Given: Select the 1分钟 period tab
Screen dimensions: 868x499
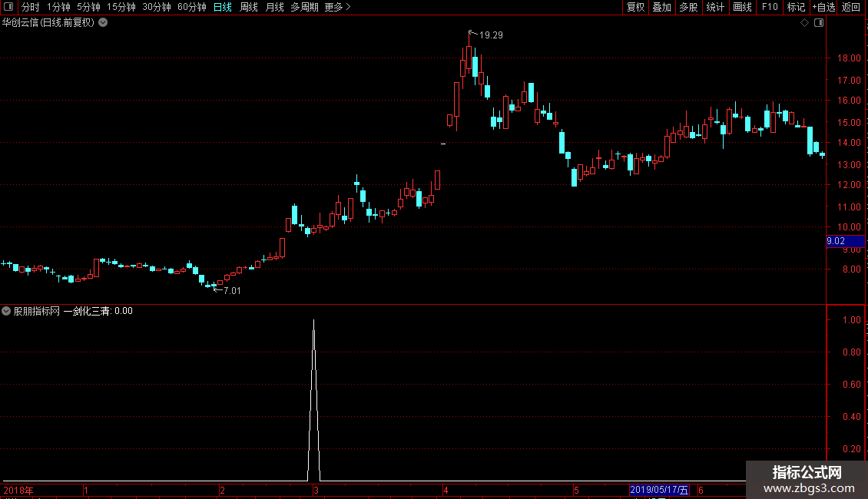Looking at the screenshot, I should point(58,7).
